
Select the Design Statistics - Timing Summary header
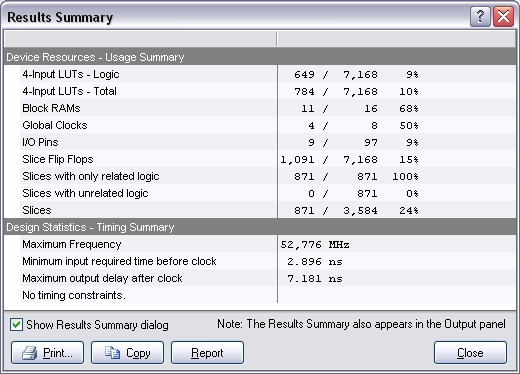point(260,227)
